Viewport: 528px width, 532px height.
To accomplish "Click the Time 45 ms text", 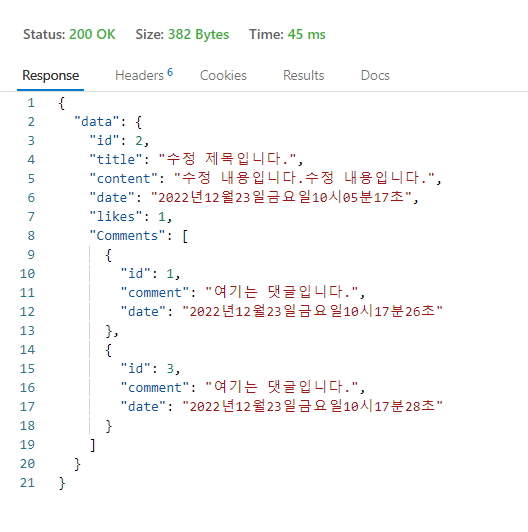I will pyautogui.click(x=287, y=34).
